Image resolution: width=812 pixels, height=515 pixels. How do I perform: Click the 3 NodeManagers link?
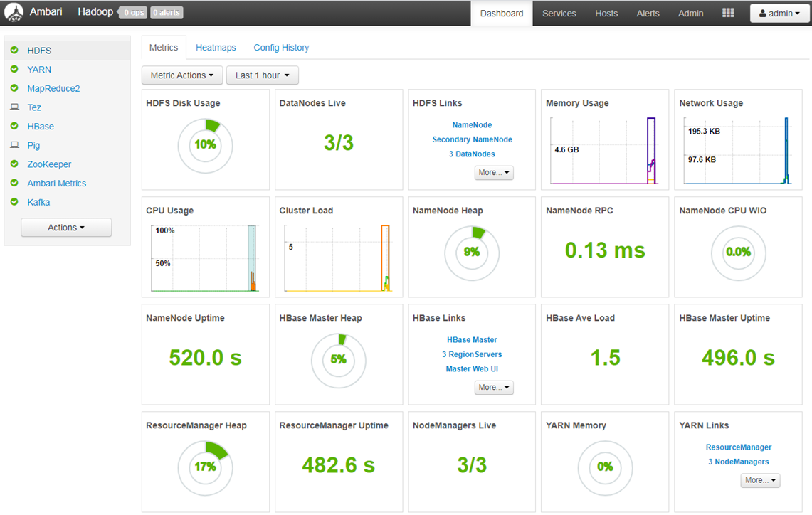pyautogui.click(x=739, y=462)
